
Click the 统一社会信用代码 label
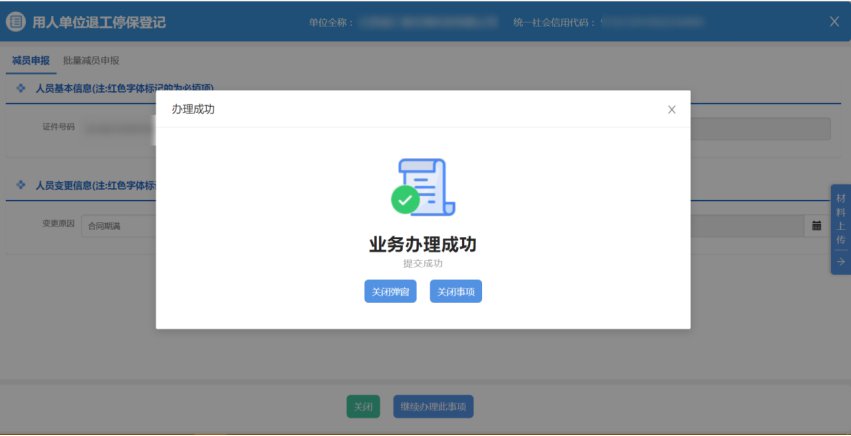click(x=554, y=23)
